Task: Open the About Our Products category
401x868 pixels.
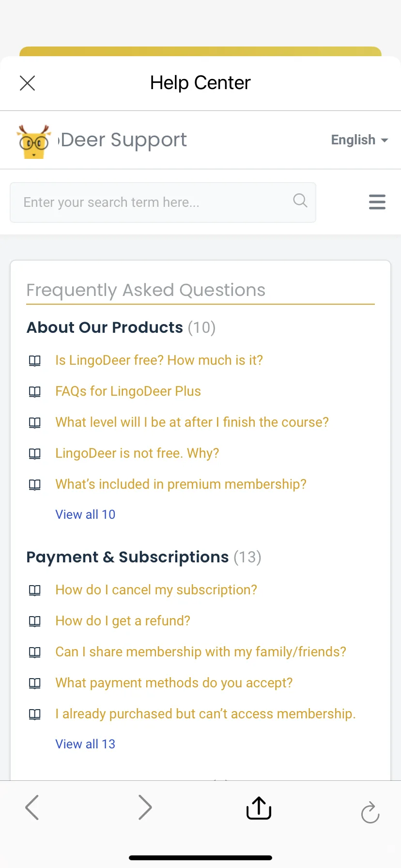Action: pyautogui.click(x=105, y=327)
